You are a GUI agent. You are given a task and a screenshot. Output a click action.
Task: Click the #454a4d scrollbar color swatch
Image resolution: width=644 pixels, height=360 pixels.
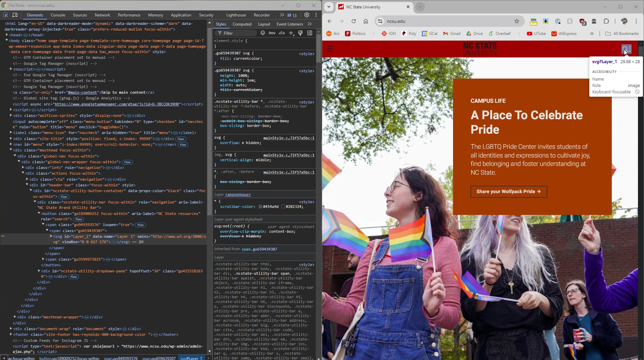260,207
